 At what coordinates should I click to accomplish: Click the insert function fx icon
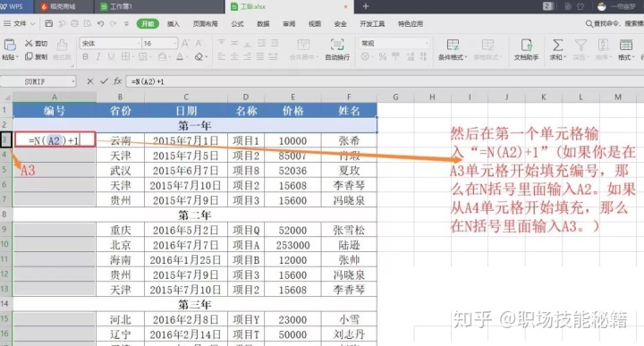117,81
